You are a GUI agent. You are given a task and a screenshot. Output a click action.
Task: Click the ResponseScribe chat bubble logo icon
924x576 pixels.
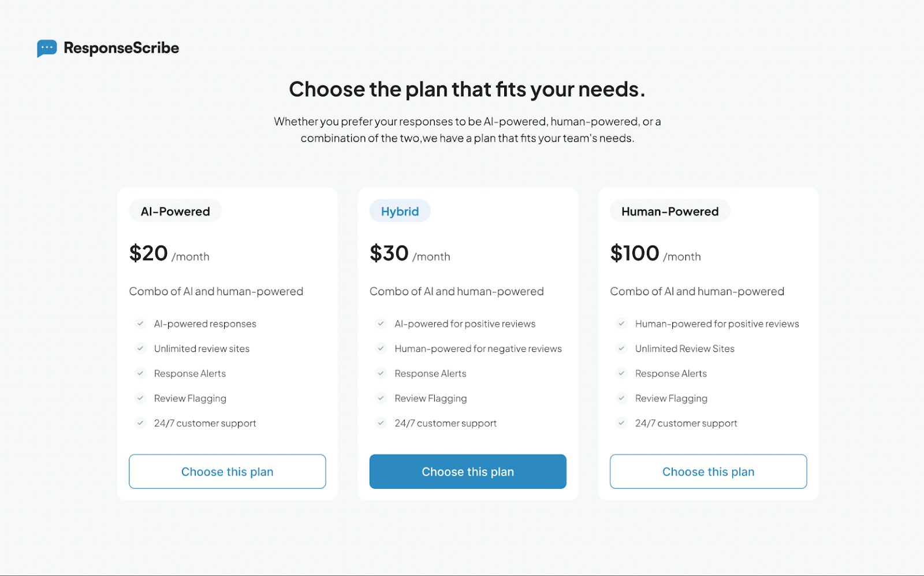47,48
